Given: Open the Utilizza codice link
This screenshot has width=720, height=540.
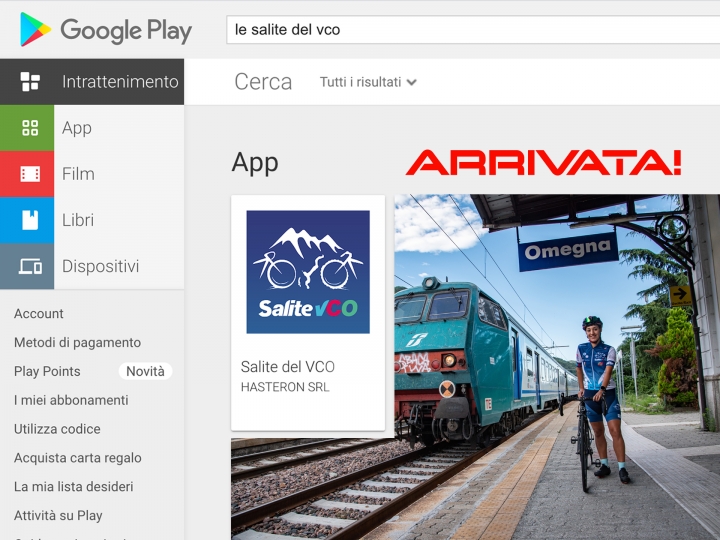Looking at the screenshot, I should click(x=57, y=429).
